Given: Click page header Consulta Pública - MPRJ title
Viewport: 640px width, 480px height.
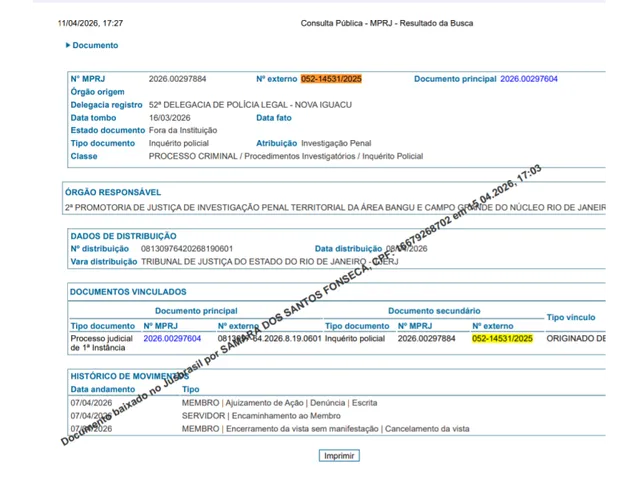Looking at the screenshot, I should point(387,23).
